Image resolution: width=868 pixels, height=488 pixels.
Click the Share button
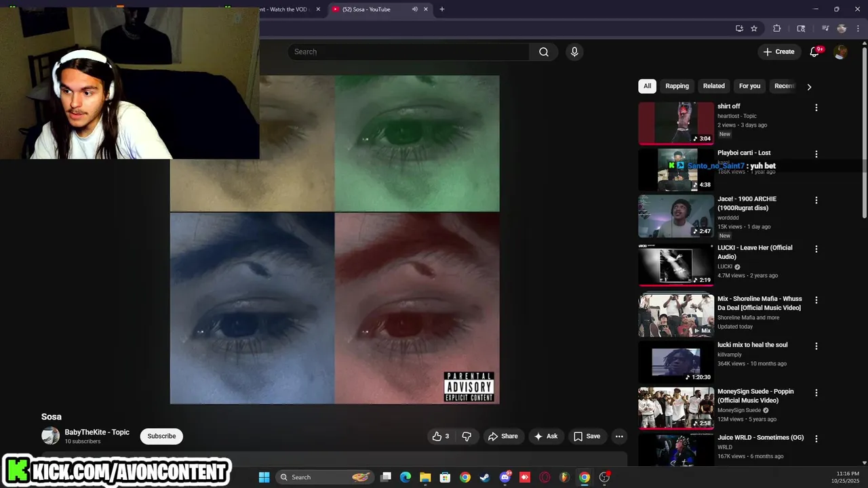tap(502, 436)
